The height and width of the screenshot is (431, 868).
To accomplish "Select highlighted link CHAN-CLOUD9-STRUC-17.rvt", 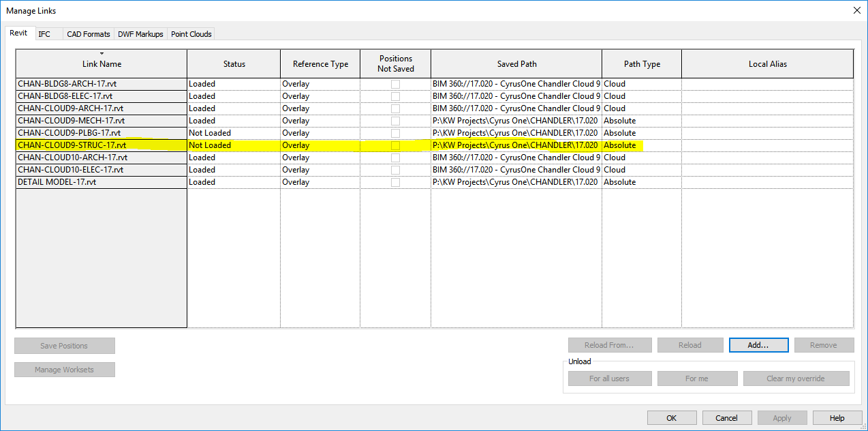I will [102, 145].
